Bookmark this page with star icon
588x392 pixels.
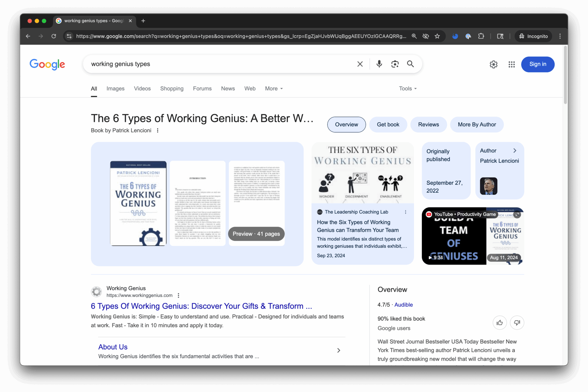(x=437, y=36)
